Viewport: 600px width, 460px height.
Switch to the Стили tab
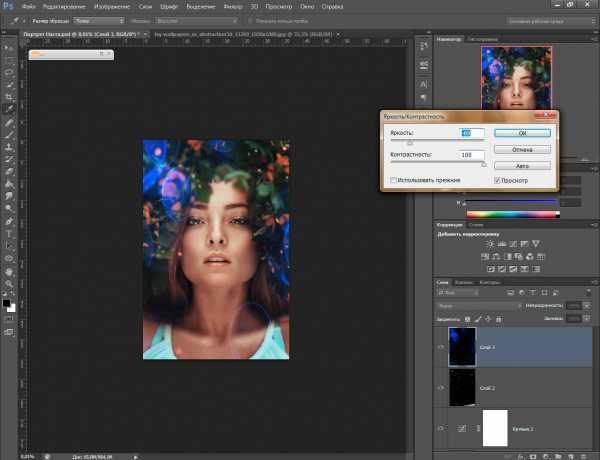click(x=476, y=225)
